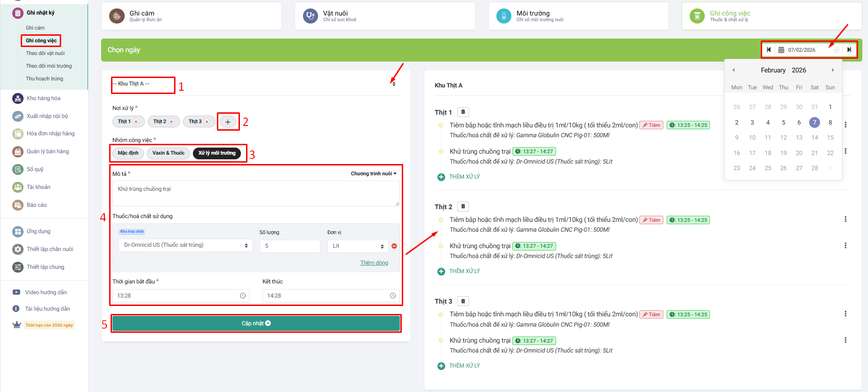Screen dimensions: 868x392
Task: Select the Vaxin & Thuốc work group
Action: pos(168,153)
